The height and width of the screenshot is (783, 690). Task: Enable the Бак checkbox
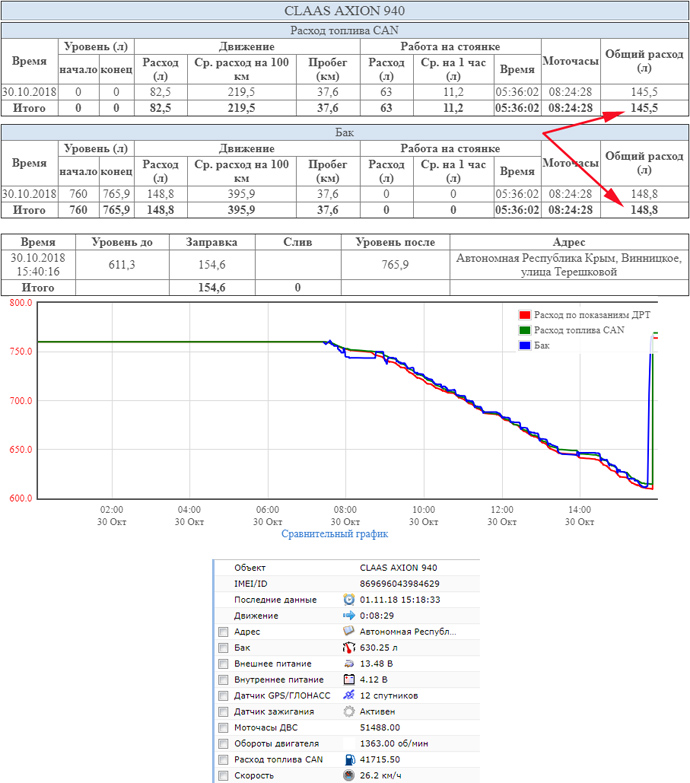[x=222, y=648]
